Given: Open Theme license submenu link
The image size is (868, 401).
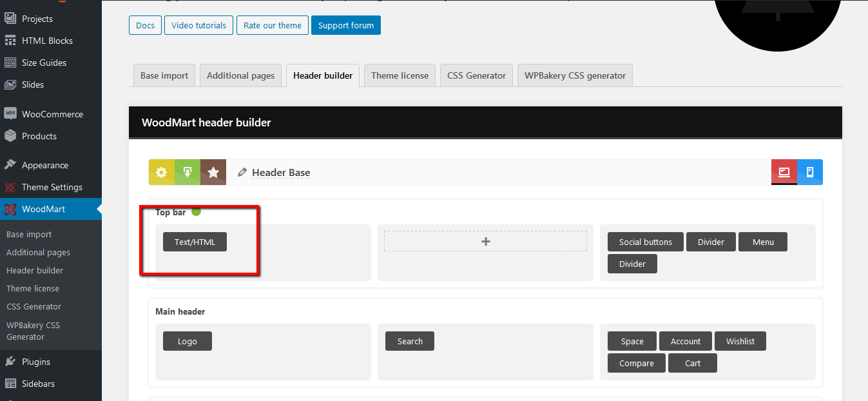Looking at the screenshot, I should (x=32, y=288).
